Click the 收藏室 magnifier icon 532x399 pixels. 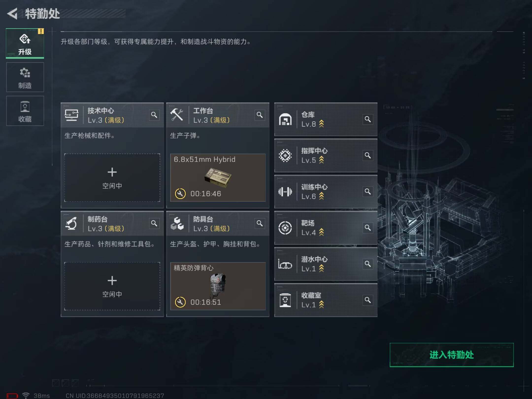coord(368,300)
